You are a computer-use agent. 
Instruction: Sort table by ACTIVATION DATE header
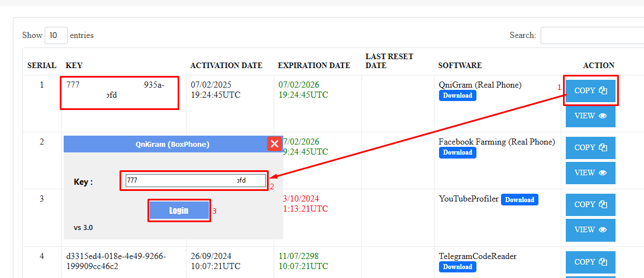click(226, 65)
